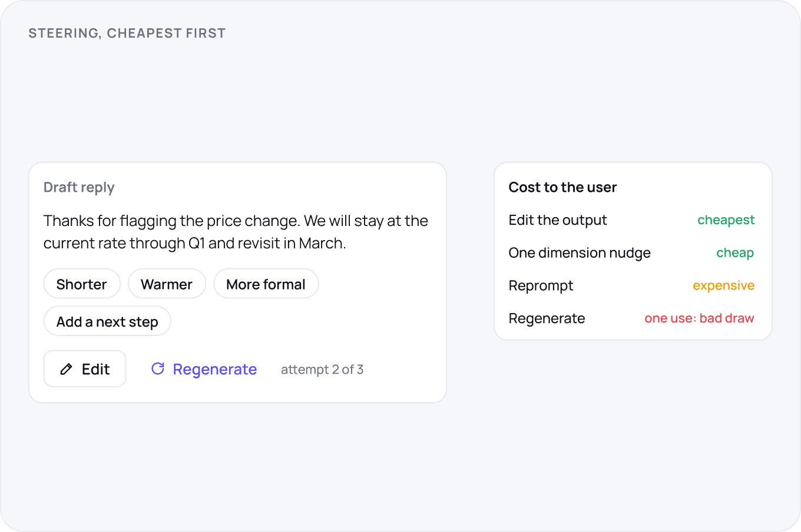Click the circular arrow Regenerate icon

pos(158,368)
